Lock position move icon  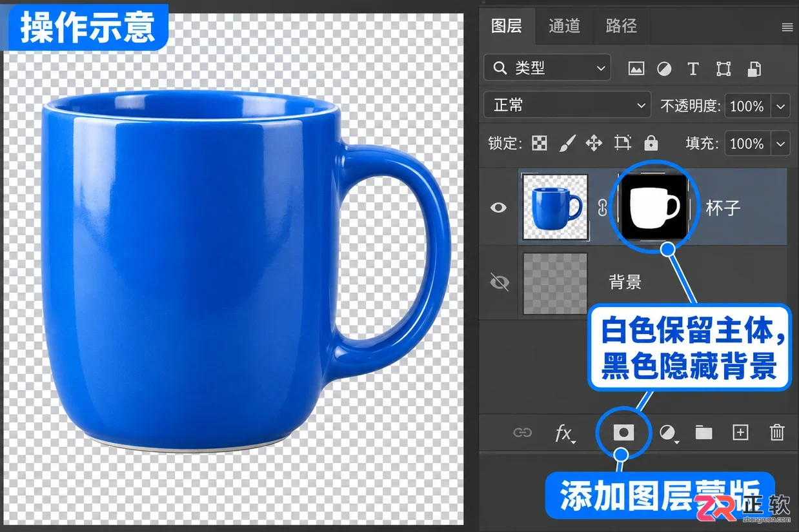[x=594, y=143]
